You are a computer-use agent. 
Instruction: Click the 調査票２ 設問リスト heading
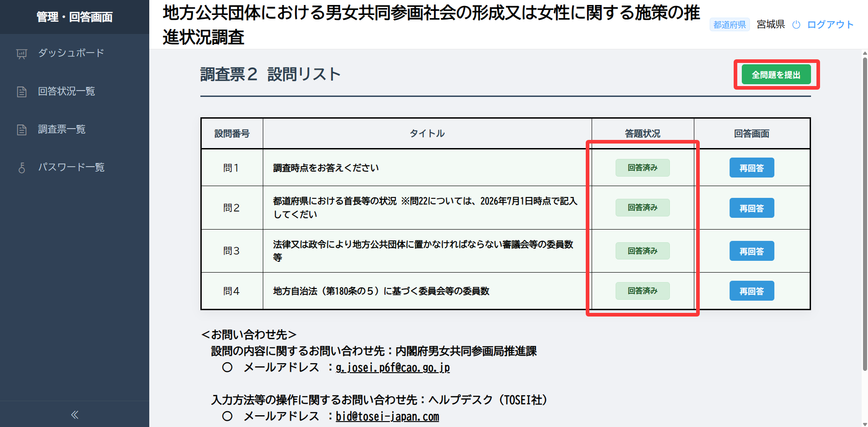[270, 74]
